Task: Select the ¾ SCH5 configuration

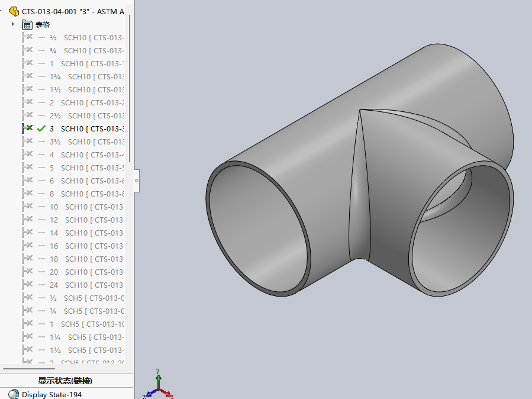Action: (87, 311)
